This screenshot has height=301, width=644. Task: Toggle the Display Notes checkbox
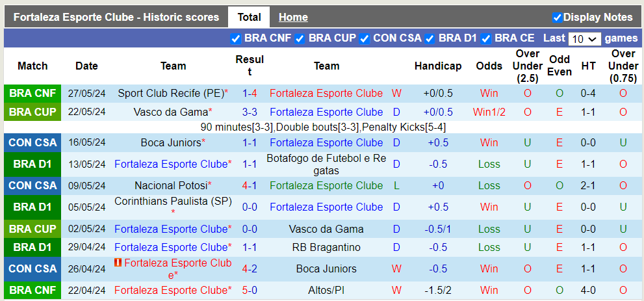tap(557, 18)
